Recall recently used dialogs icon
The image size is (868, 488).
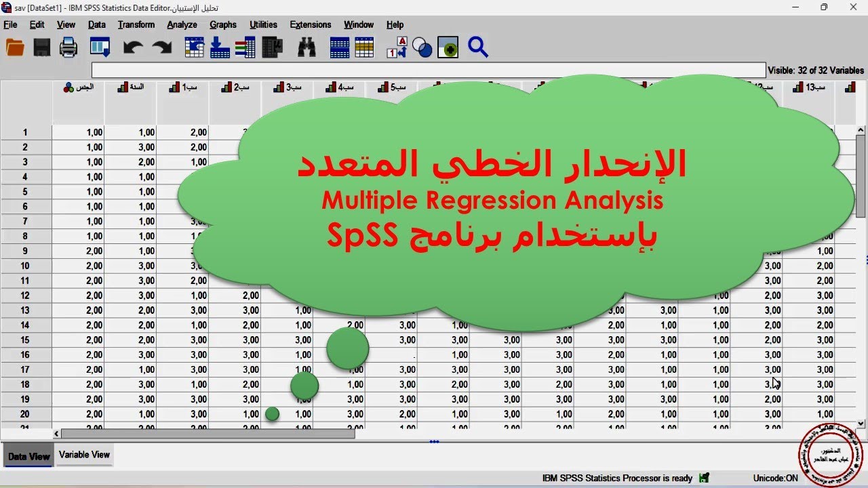tap(100, 47)
